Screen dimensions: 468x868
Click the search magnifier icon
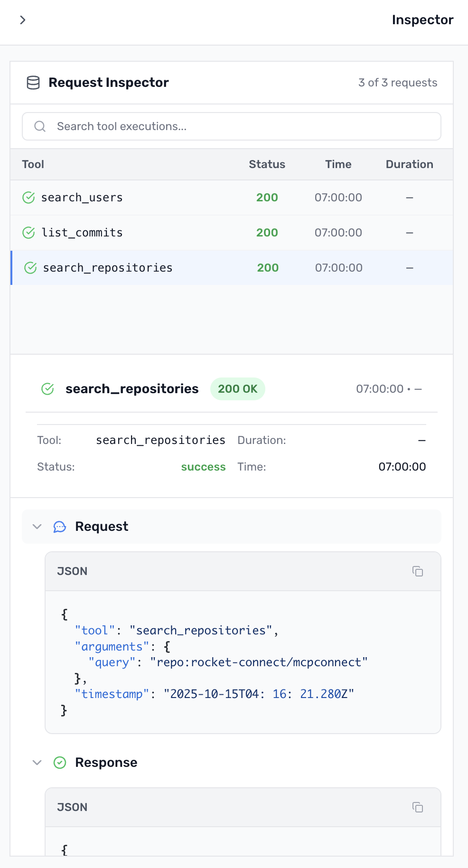tap(40, 126)
